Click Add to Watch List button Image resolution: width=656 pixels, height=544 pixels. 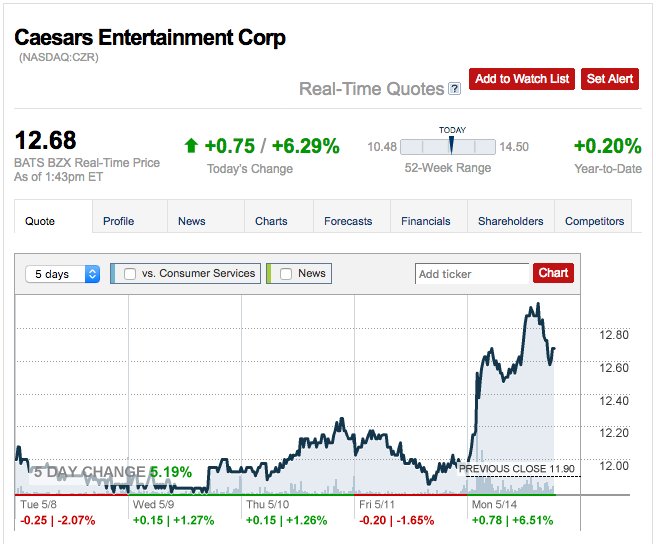(x=522, y=79)
